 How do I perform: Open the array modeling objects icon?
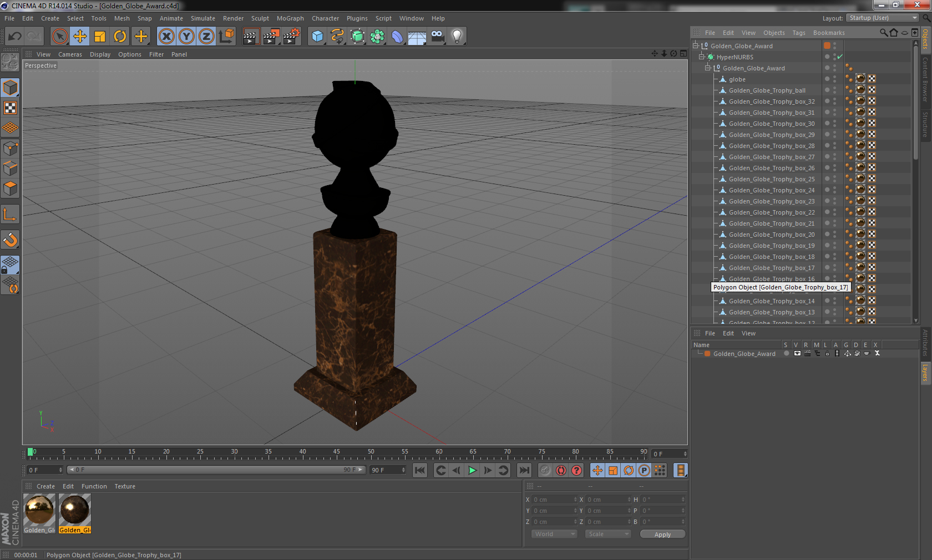pyautogui.click(x=377, y=37)
